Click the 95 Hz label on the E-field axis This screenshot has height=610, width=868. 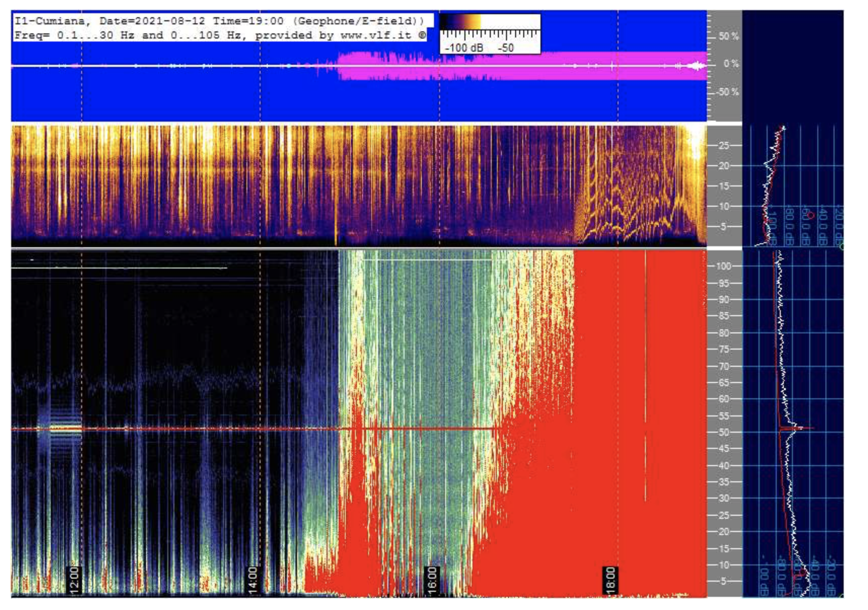pos(724,283)
